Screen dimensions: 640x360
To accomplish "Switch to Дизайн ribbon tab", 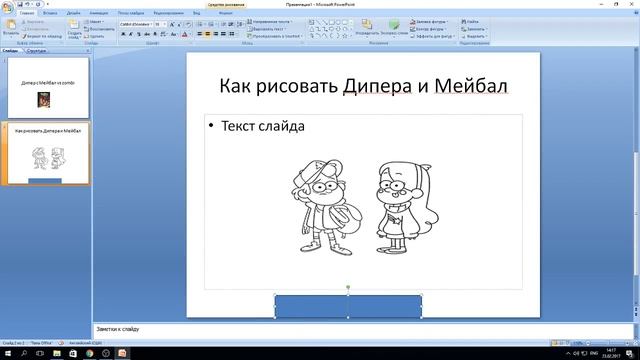I will click(x=73, y=13).
